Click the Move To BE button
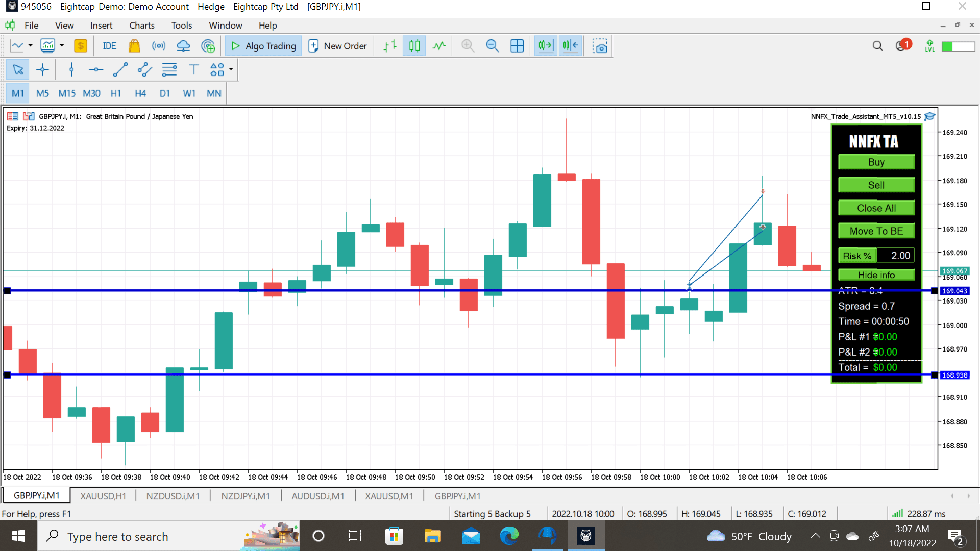980x551 pixels. [x=876, y=231]
